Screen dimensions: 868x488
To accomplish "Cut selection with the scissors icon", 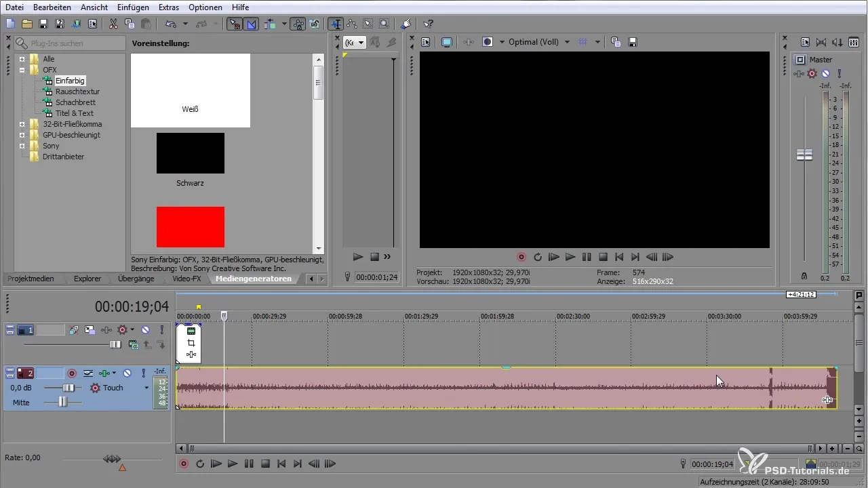I will pos(113,24).
